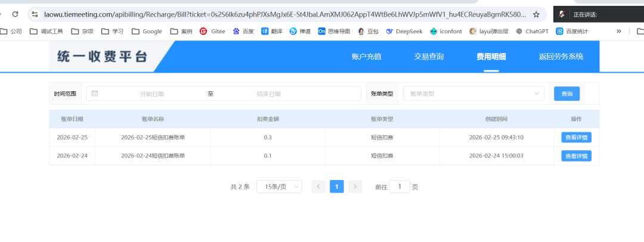View details for the 2026-02-24 bill
The height and width of the screenshot is (242, 644).
[575, 156]
